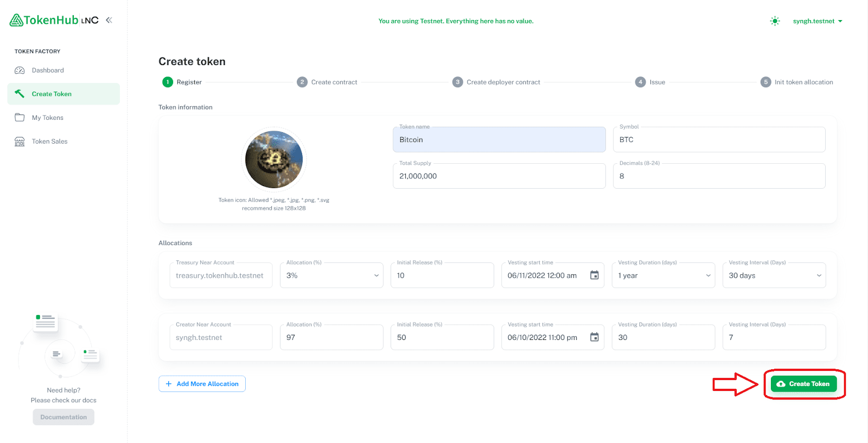Select step 5 Init token allocation
The width and height of the screenshot is (868, 443).
click(796, 82)
